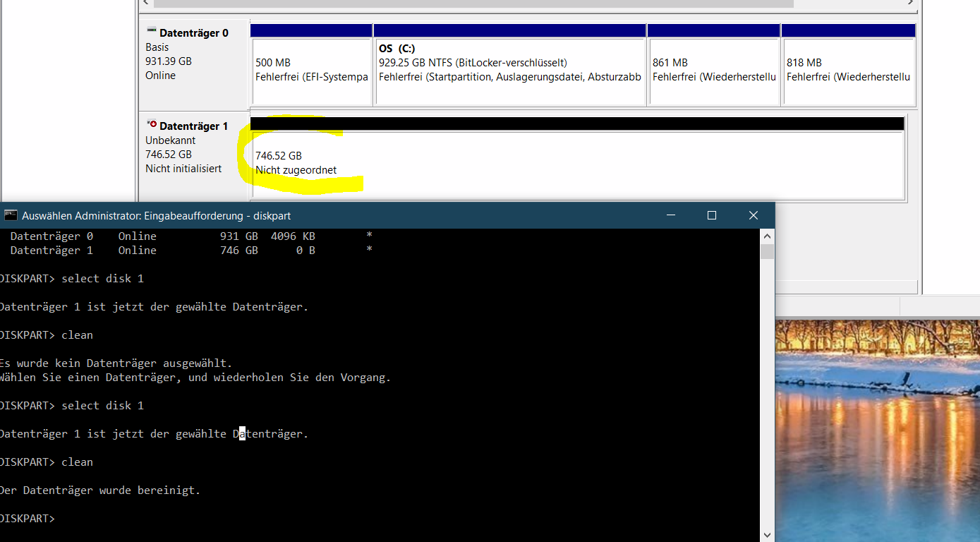Click the Disk Management horizontal scrollbar left arrow
The height and width of the screenshot is (542, 980).
[x=145, y=3]
